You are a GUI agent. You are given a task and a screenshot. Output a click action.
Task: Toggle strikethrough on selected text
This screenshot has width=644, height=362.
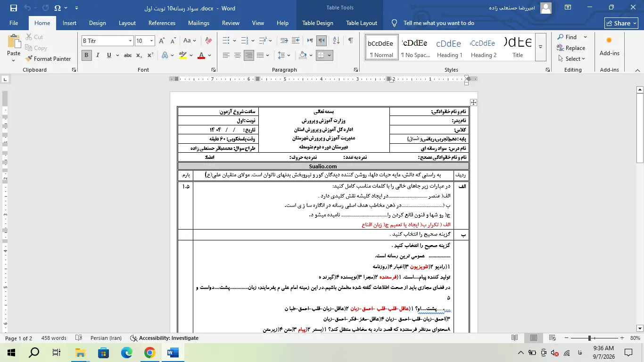coord(128,55)
